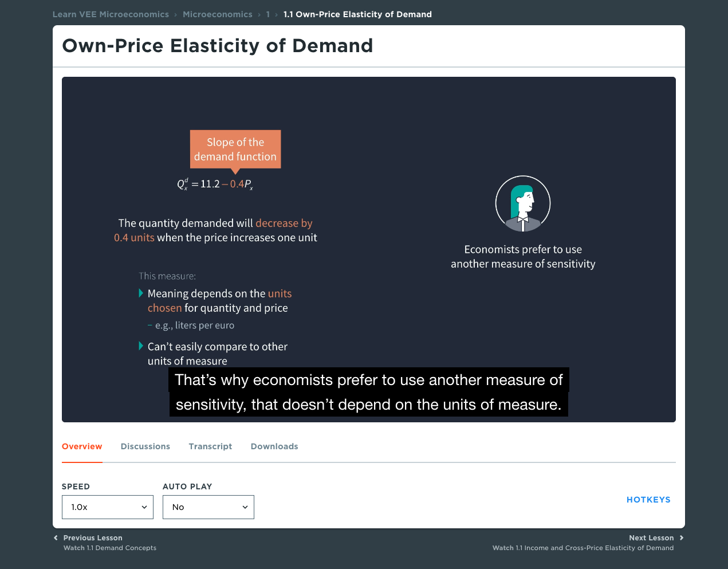Open the Downloads tab
Viewport: 728px width, 569px height.
274,446
